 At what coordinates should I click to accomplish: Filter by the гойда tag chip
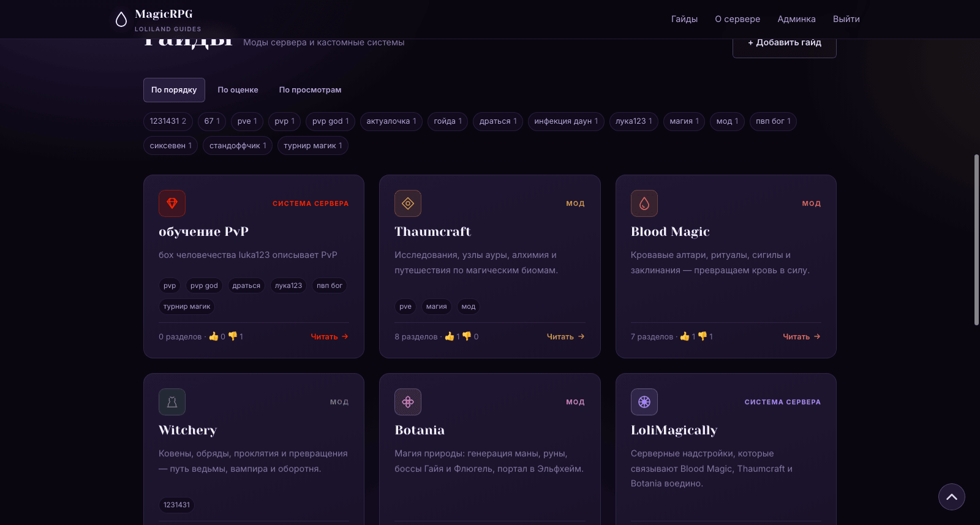[448, 121]
